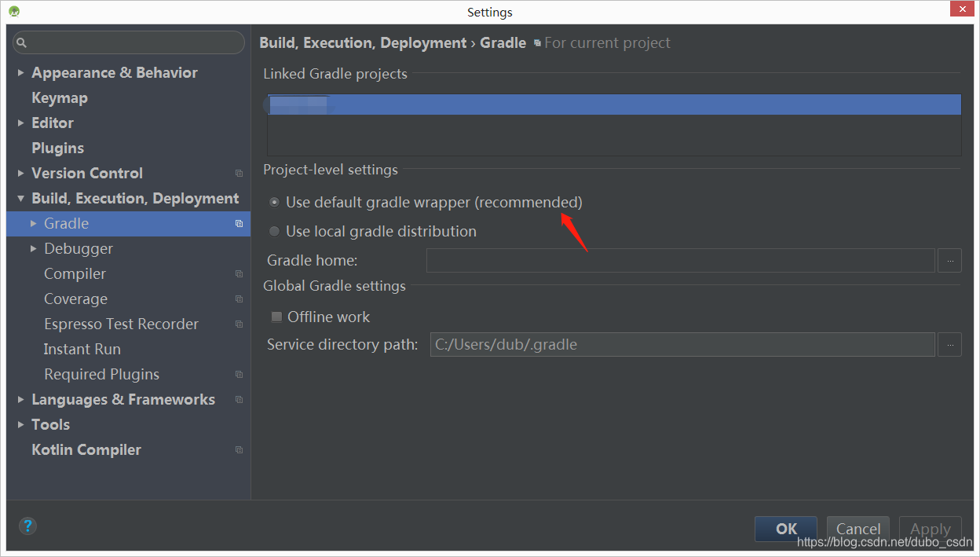Open Espresso Test Recorder settings
The height and width of the screenshot is (557, 980).
(121, 324)
